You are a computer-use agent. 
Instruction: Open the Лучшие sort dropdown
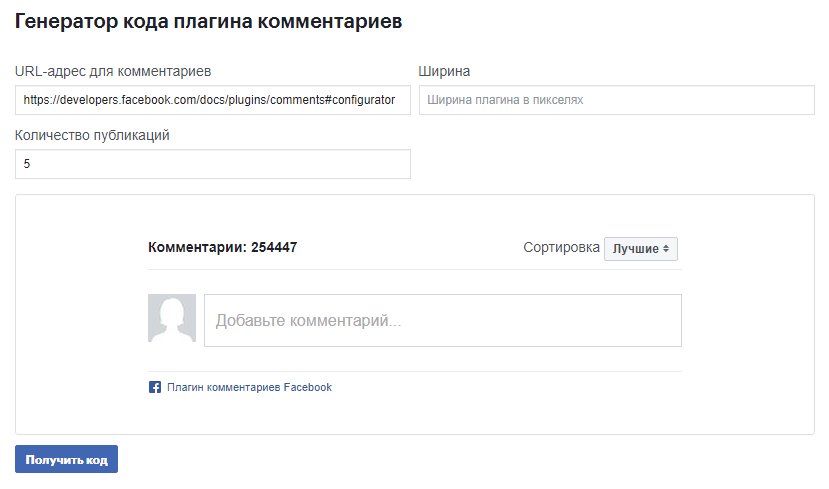click(640, 249)
